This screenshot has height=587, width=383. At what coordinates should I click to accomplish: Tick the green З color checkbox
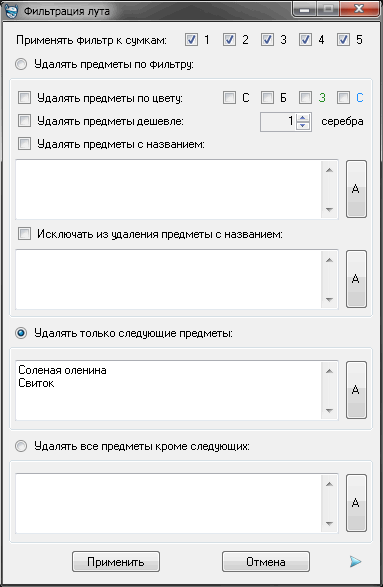tap(305, 98)
